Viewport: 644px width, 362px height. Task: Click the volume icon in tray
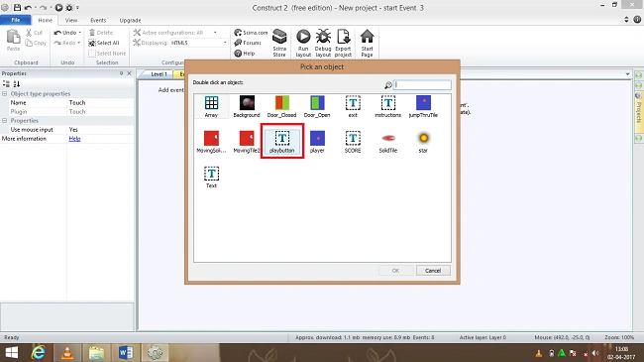[x=594, y=353]
